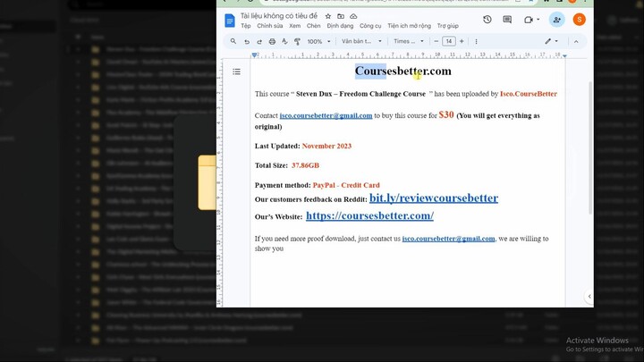
Task: Open the Trợ giúp menu
Action: 448,26
